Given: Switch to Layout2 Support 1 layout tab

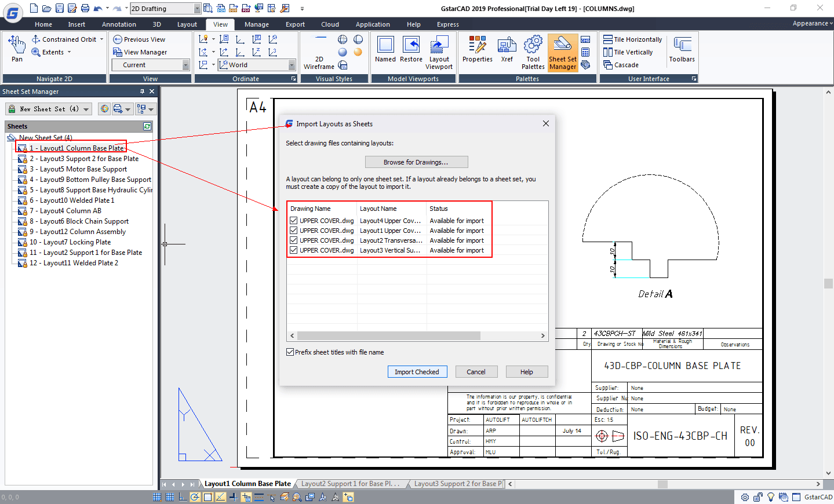Looking at the screenshot, I should (350, 484).
